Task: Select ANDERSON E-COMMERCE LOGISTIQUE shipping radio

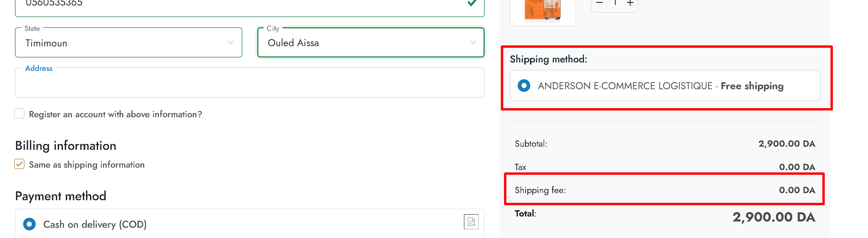Action: tap(524, 86)
